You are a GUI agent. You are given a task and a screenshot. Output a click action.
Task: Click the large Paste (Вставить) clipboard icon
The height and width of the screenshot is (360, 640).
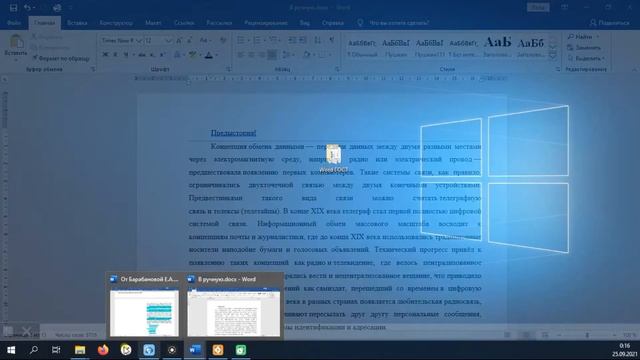[16, 41]
